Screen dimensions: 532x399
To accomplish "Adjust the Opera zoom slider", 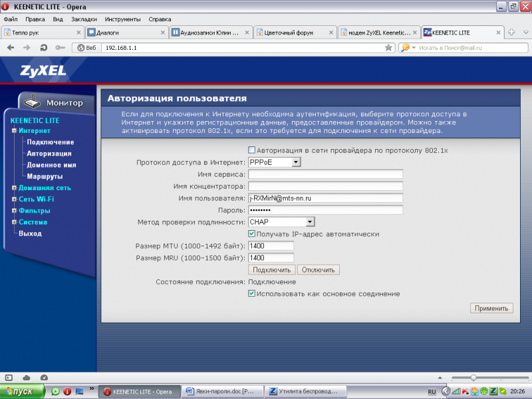I will pos(473,378).
